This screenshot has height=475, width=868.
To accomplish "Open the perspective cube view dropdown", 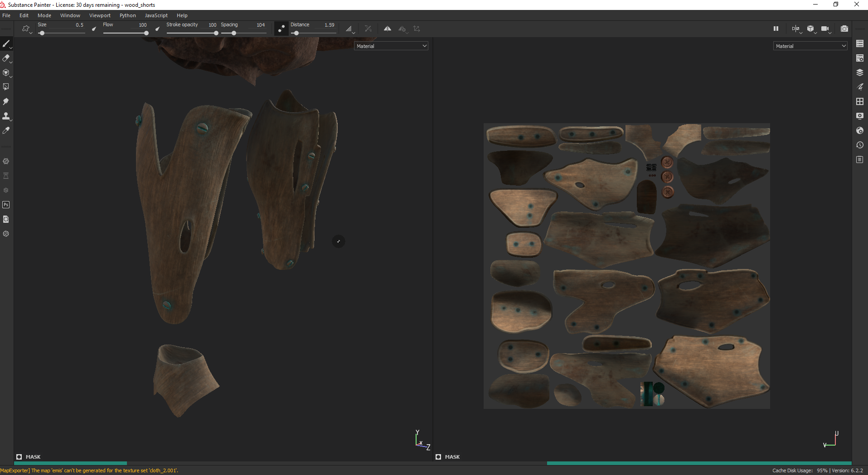I will [x=811, y=29].
